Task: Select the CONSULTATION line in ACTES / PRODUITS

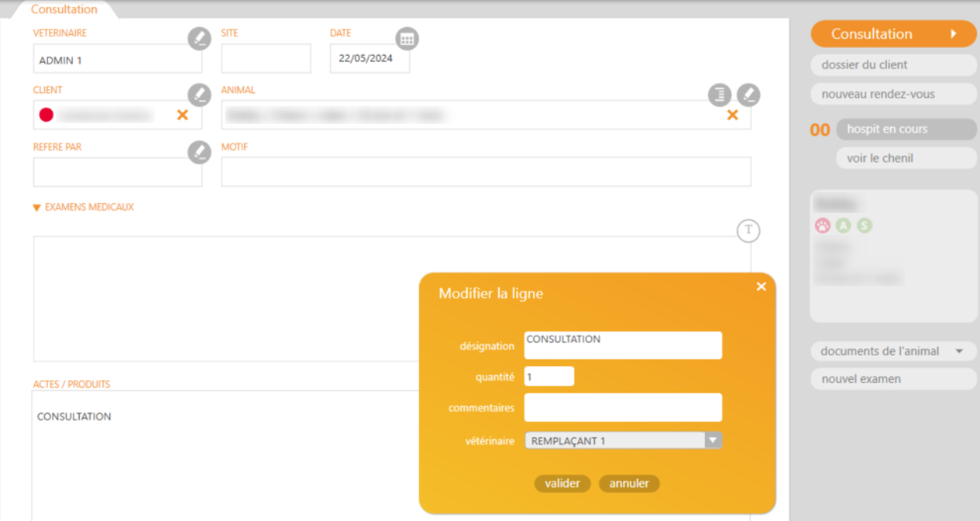Action: click(x=74, y=416)
